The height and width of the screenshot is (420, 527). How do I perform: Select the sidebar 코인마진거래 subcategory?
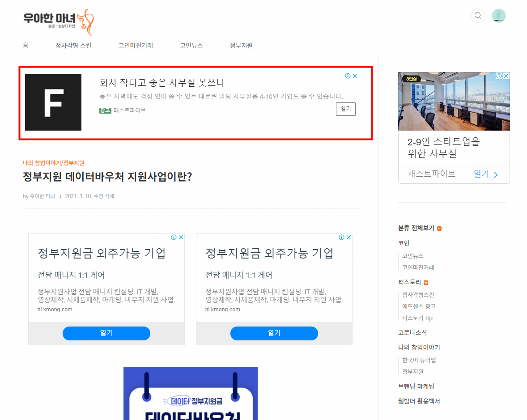(418, 268)
